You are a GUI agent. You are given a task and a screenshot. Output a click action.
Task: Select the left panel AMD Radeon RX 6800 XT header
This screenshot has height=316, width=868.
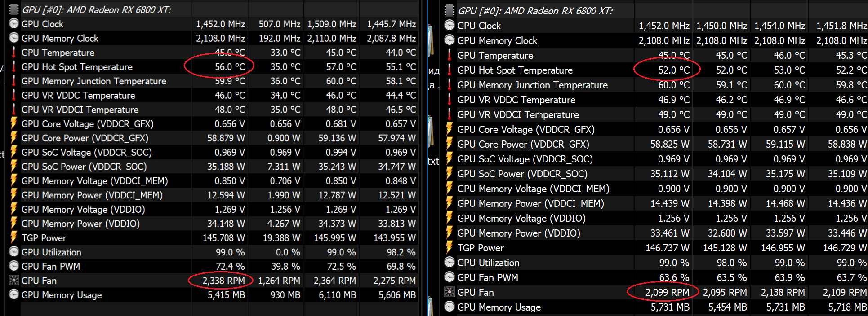coord(96,9)
